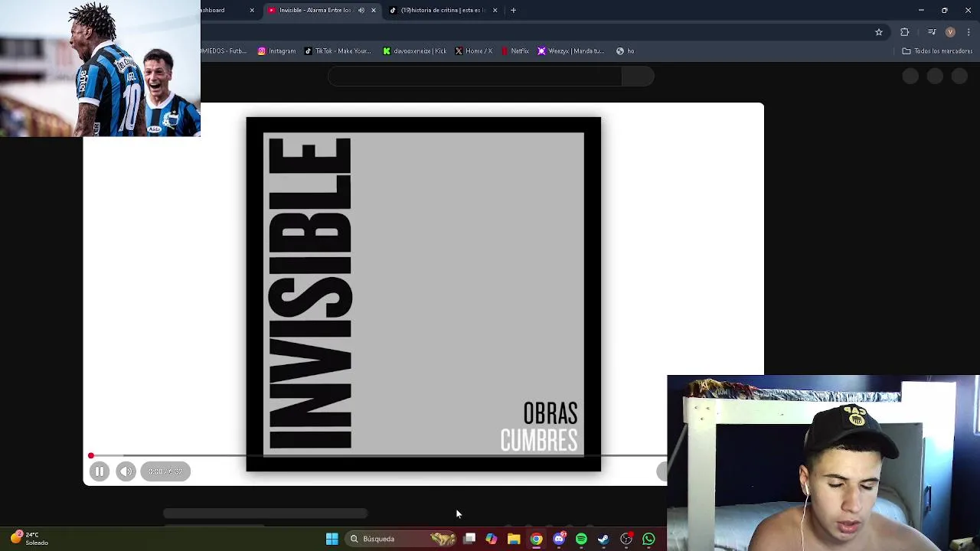Image resolution: width=980 pixels, height=551 pixels.
Task: Minimize the Chrome window
Action: 921,10
